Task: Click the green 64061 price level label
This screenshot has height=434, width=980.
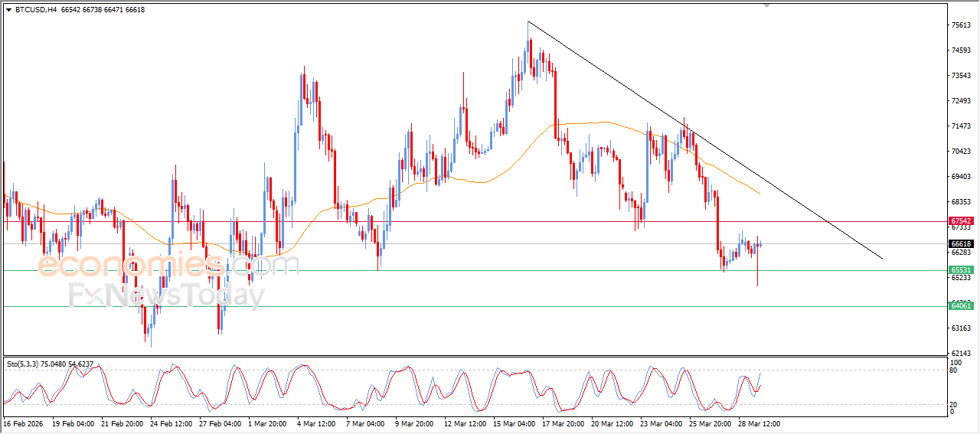Action: (x=961, y=306)
